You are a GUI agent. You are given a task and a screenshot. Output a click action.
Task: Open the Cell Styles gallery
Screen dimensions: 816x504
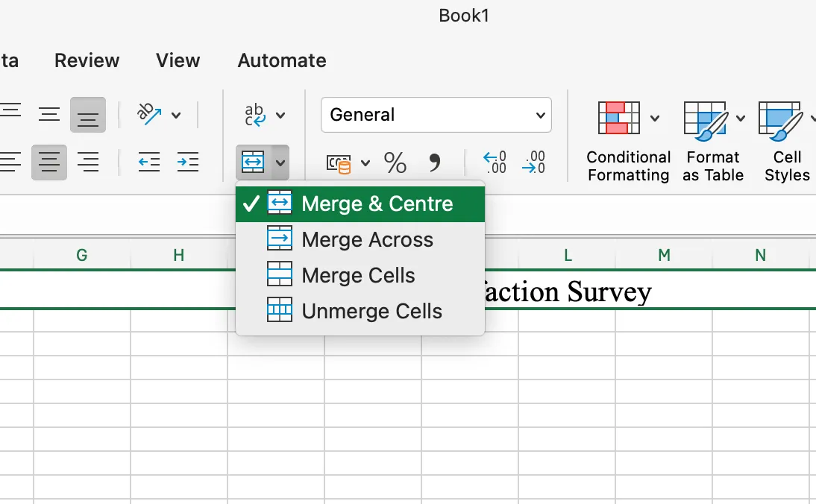[787, 142]
